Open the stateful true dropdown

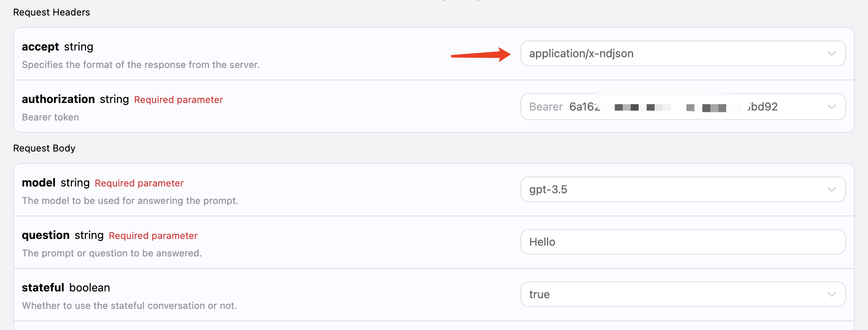click(683, 294)
